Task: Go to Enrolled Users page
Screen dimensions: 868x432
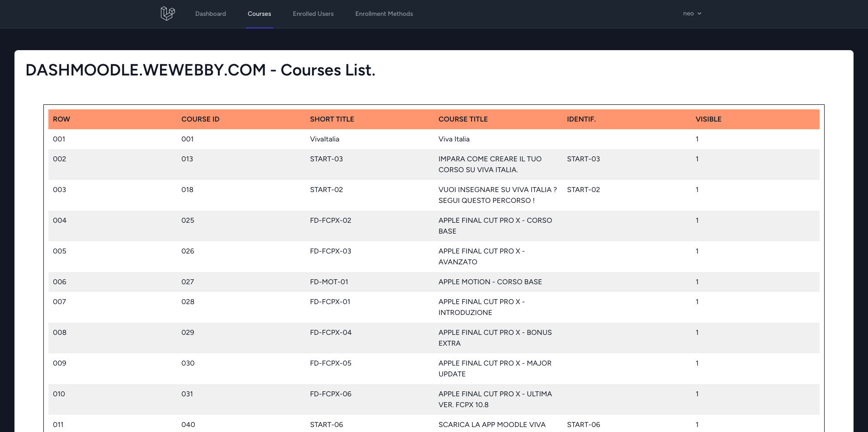Action: [313, 14]
